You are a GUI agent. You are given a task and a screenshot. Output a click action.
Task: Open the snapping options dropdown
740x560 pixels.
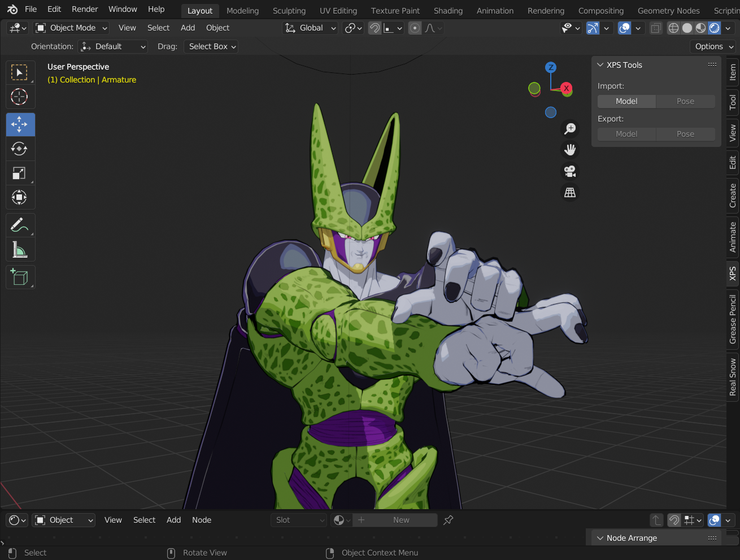click(393, 28)
